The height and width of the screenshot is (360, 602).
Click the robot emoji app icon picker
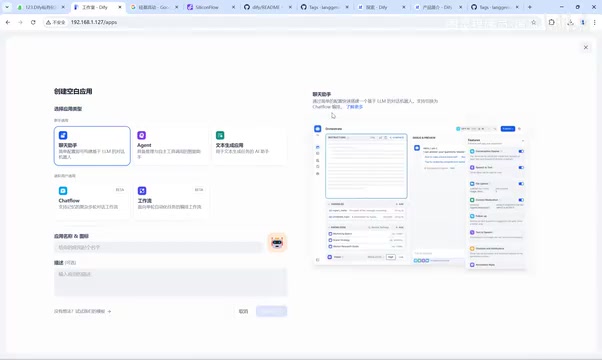tap(277, 243)
